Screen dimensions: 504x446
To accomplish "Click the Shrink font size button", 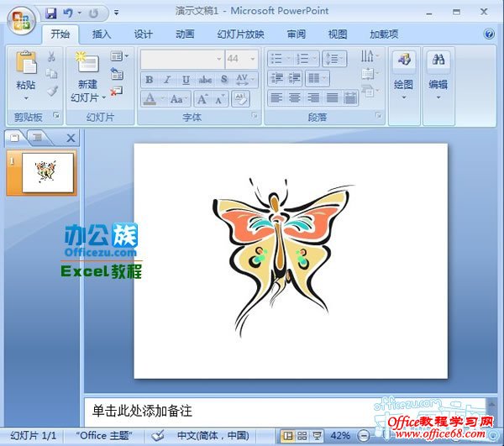I will coord(220,98).
